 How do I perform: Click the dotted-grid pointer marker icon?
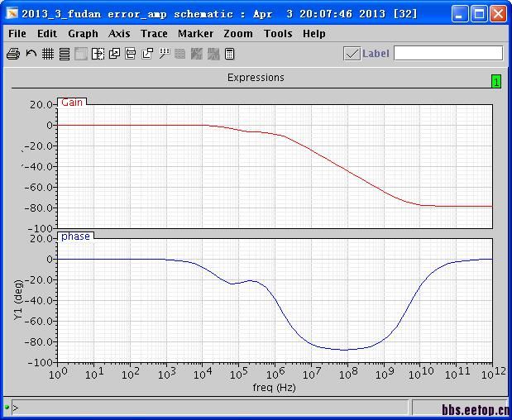[x=165, y=54]
